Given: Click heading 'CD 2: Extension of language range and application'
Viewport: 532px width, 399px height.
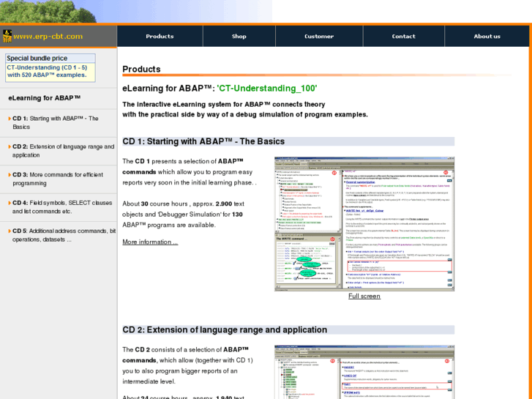Looking at the screenshot, I should tap(225, 329).
